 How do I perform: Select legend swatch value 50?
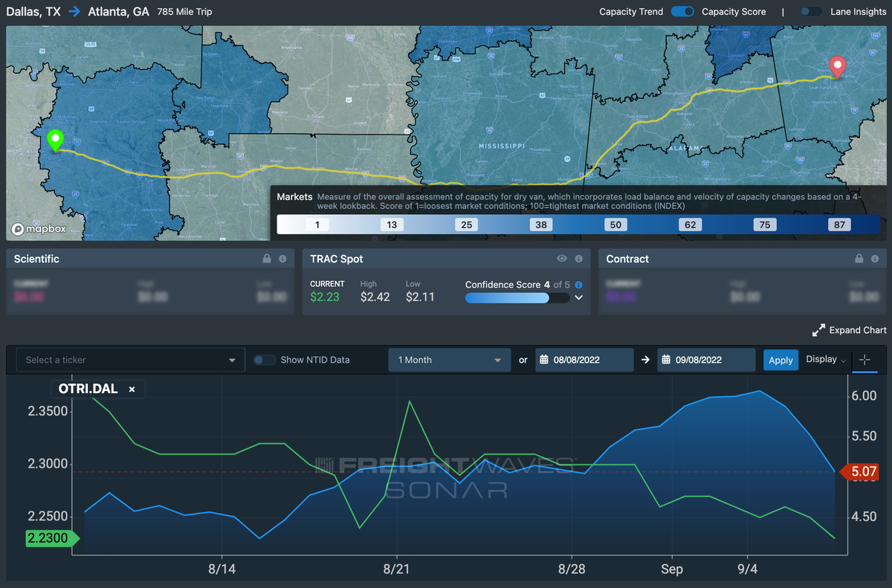pos(615,224)
